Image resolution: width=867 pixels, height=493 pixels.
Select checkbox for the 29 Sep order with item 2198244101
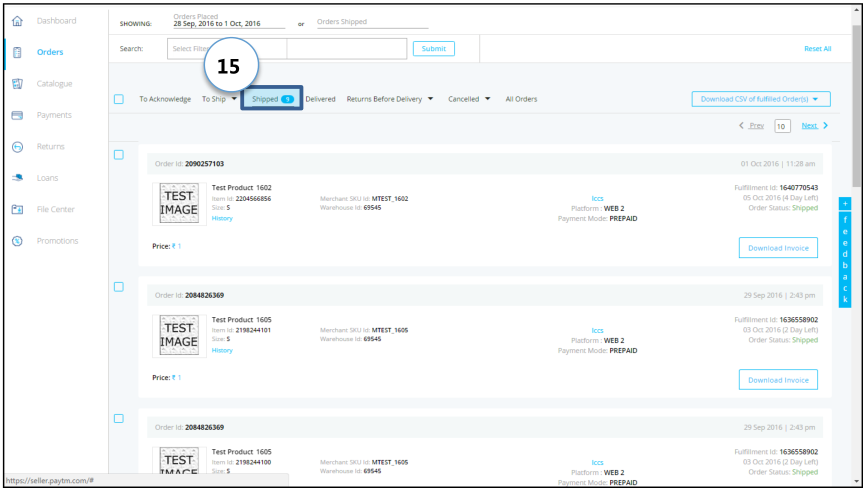[119, 287]
